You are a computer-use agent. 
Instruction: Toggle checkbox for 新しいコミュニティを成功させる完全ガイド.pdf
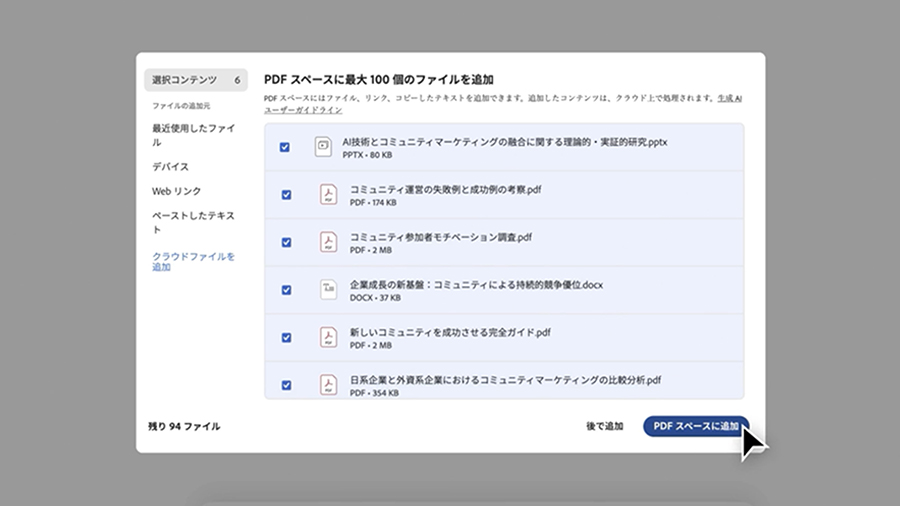click(286, 337)
